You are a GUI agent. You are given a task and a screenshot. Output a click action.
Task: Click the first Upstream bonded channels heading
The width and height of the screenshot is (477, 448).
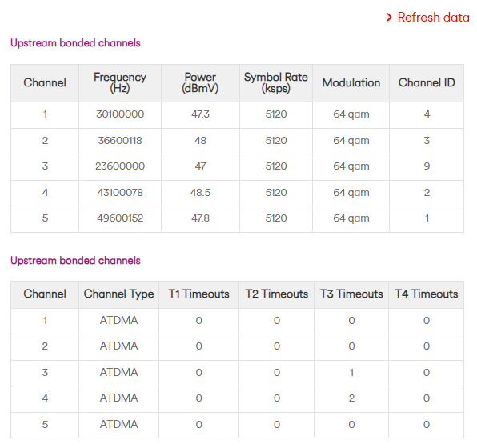pos(75,43)
